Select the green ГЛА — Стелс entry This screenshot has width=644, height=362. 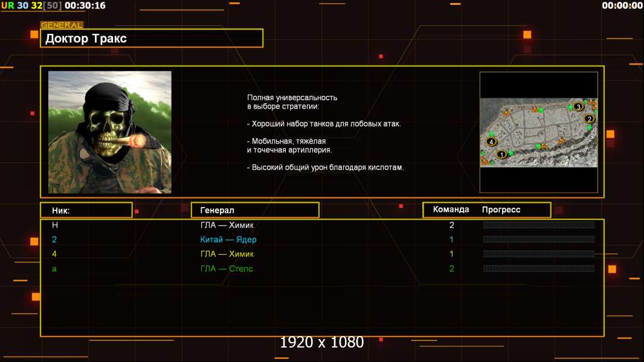227,268
